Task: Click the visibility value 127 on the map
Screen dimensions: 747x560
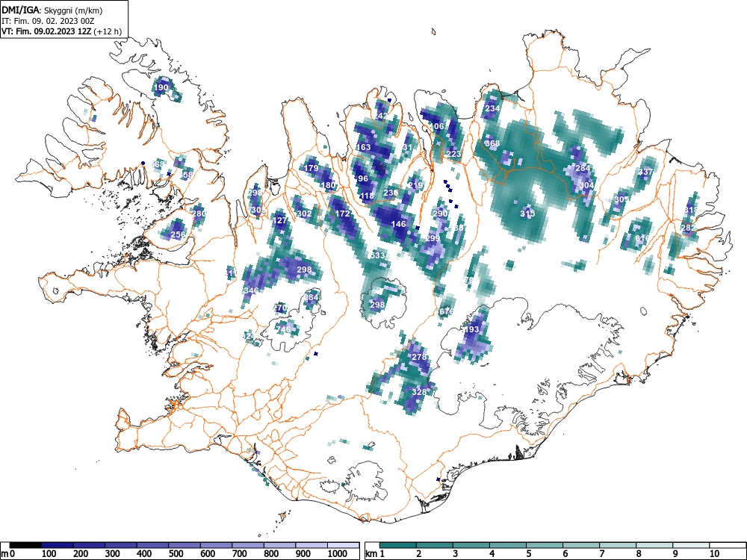Action: (x=279, y=220)
